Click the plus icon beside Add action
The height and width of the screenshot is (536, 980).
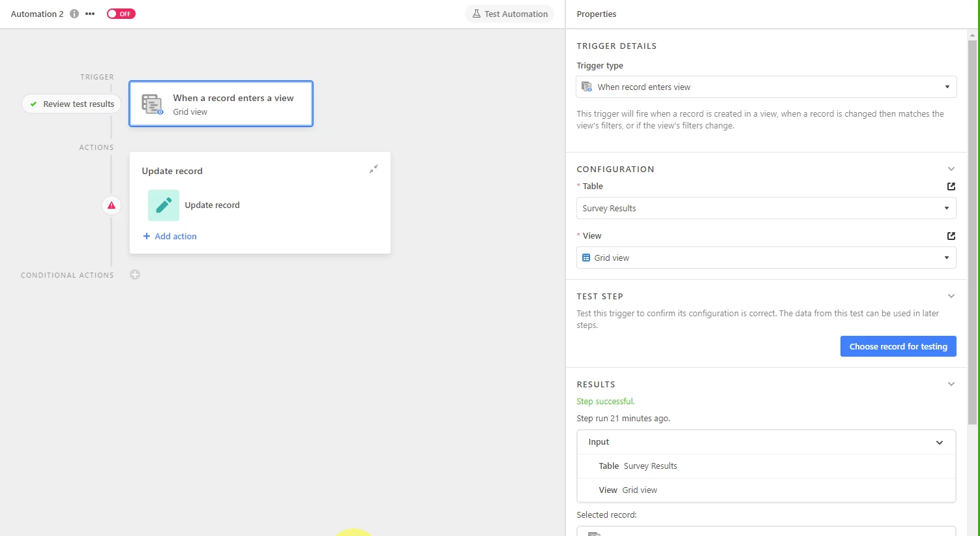(147, 236)
